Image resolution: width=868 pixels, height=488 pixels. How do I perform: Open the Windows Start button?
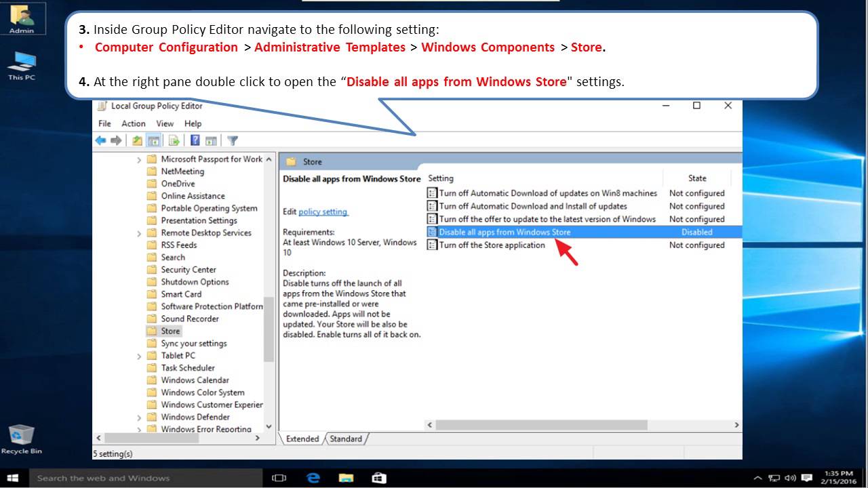[14, 478]
